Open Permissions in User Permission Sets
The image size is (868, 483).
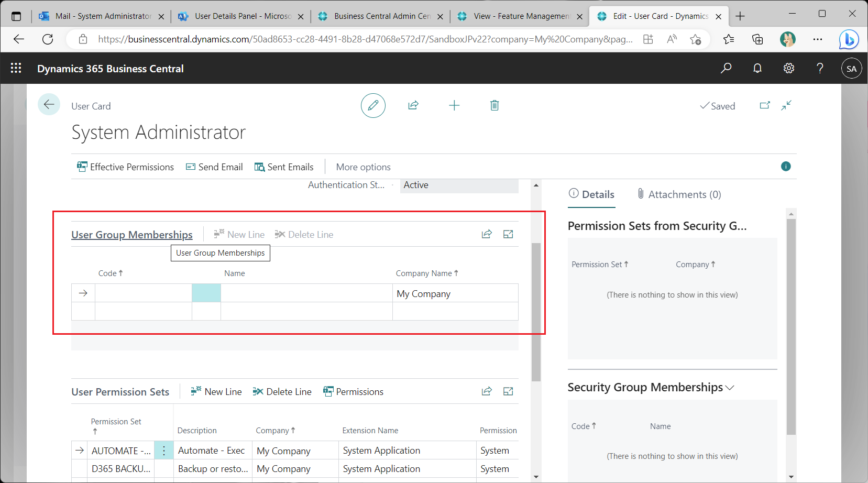353,391
